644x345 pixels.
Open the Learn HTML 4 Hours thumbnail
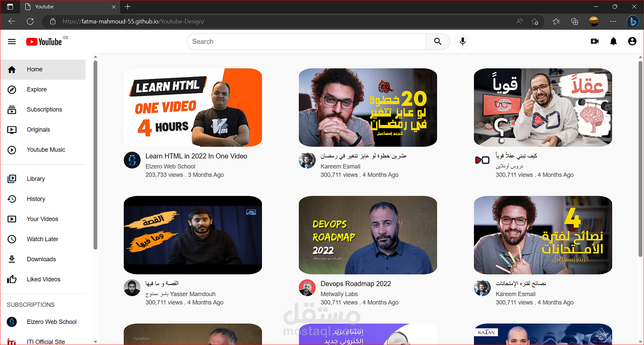click(x=193, y=108)
